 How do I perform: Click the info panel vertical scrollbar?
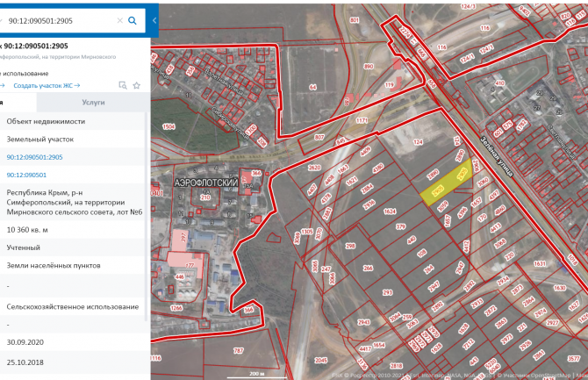[x=147, y=216]
